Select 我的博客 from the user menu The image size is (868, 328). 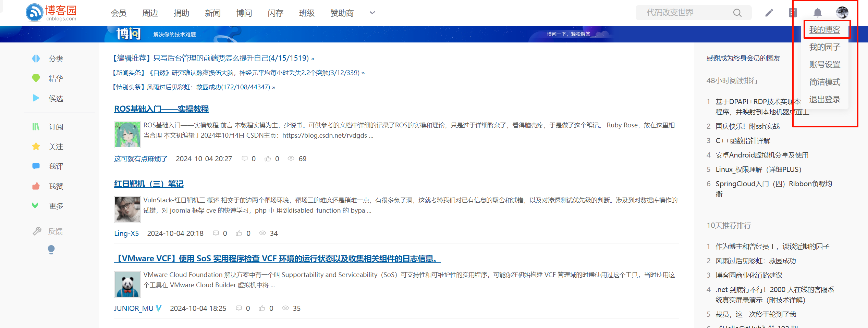pyautogui.click(x=824, y=30)
